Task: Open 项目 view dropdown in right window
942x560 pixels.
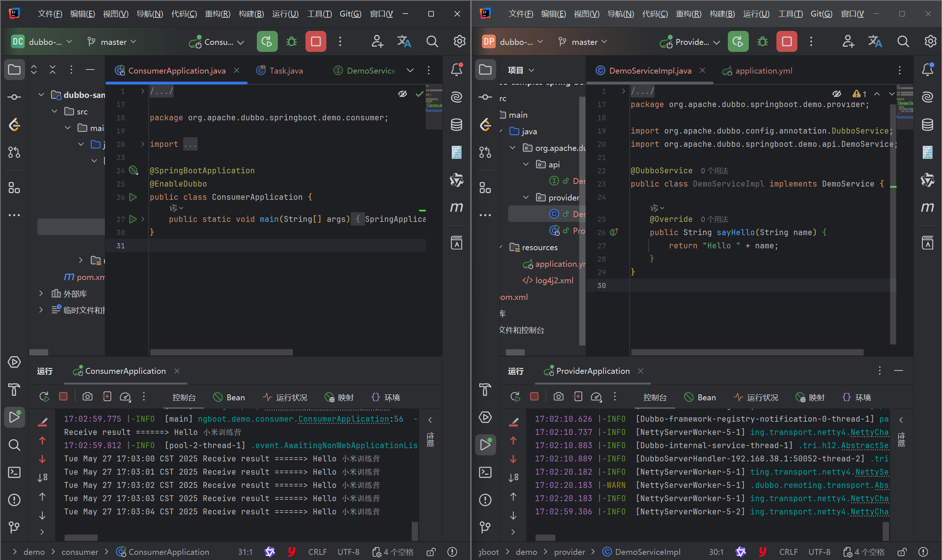Action: coord(521,70)
